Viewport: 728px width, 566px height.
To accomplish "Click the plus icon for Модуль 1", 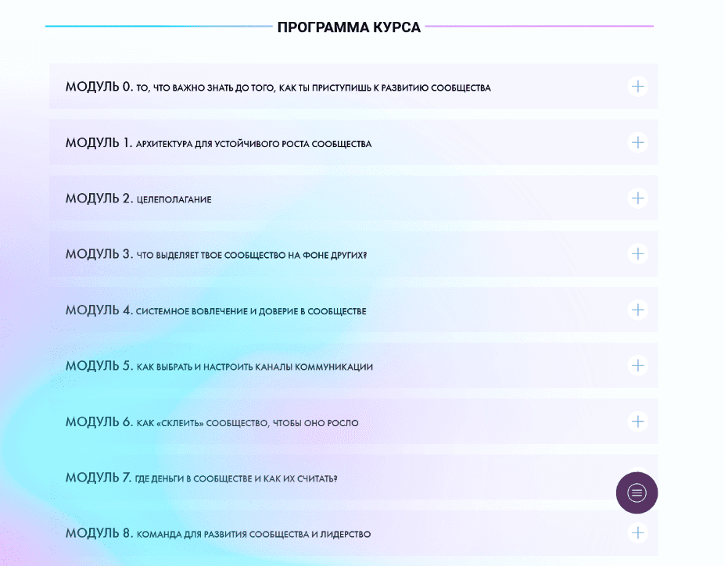I will 638,142.
